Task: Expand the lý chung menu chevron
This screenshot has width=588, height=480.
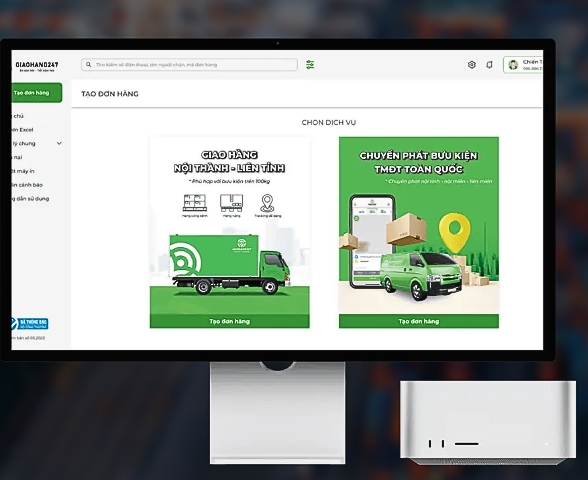Action: [x=59, y=143]
